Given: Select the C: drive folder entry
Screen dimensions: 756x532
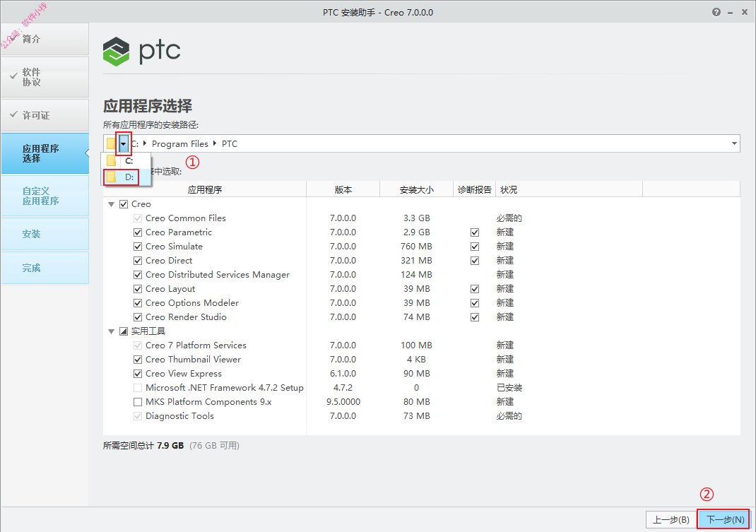Looking at the screenshot, I should 126,161.
